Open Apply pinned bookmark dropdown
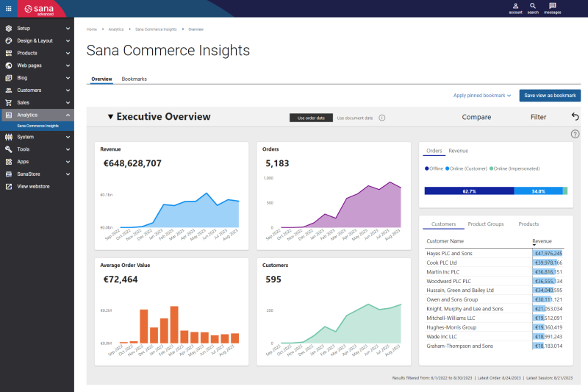 point(482,96)
